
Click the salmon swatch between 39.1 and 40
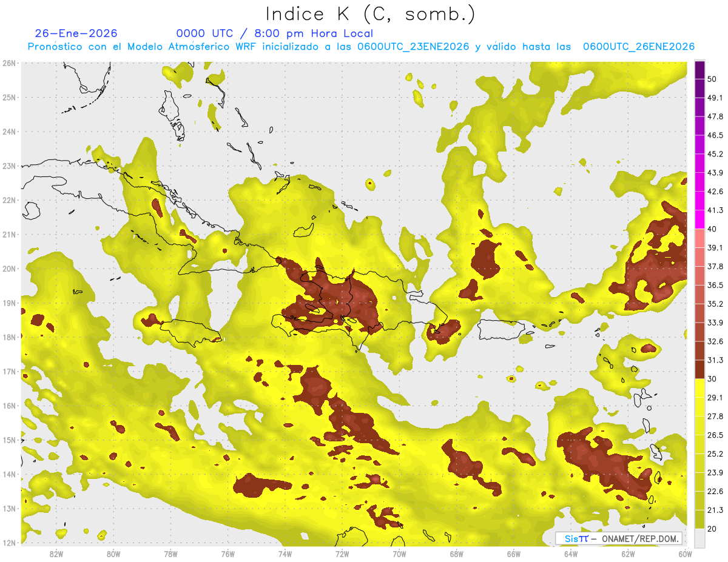700,238
